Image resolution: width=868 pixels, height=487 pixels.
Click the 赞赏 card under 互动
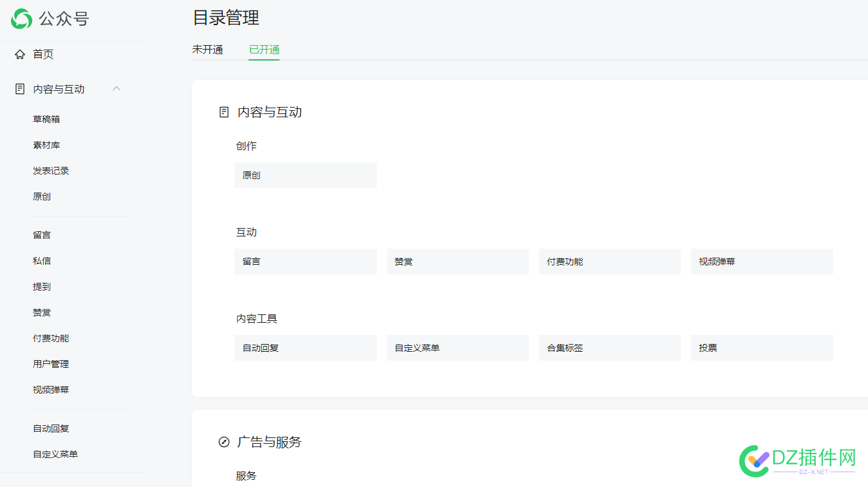point(458,262)
